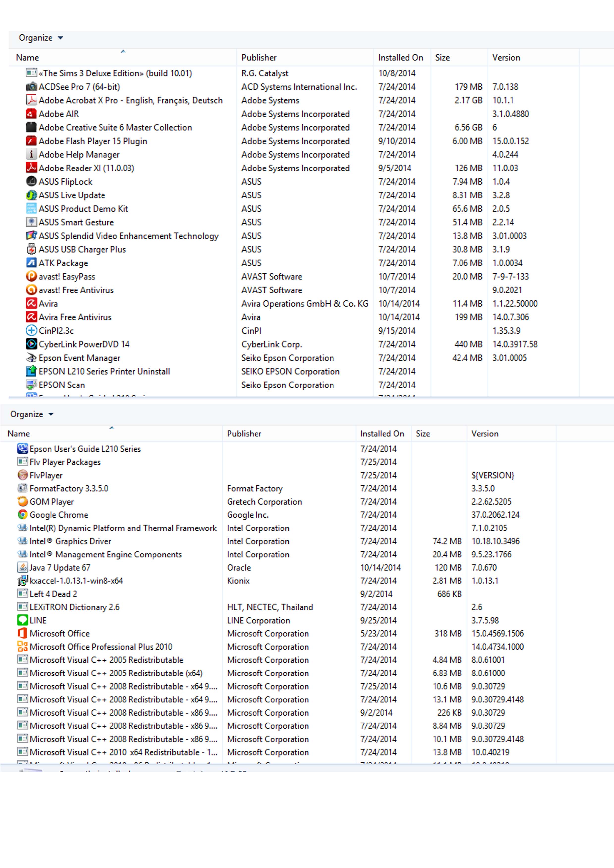Click the Adobe Reader XI icon

coord(31,168)
